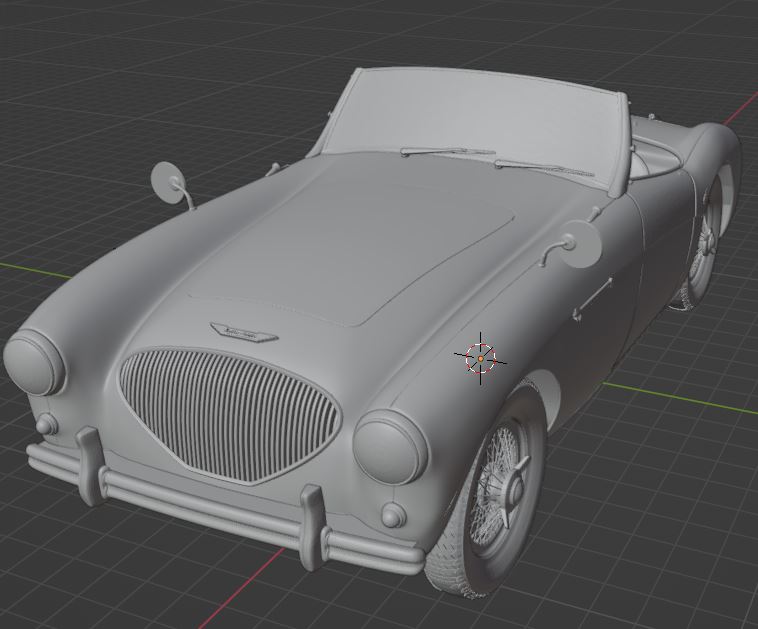
Task: Select the round side mirror near the door
Action: (580, 244)
